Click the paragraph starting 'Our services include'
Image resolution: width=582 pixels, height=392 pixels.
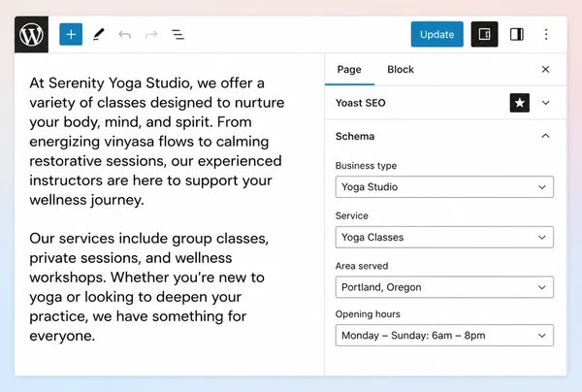click(148, 287)
